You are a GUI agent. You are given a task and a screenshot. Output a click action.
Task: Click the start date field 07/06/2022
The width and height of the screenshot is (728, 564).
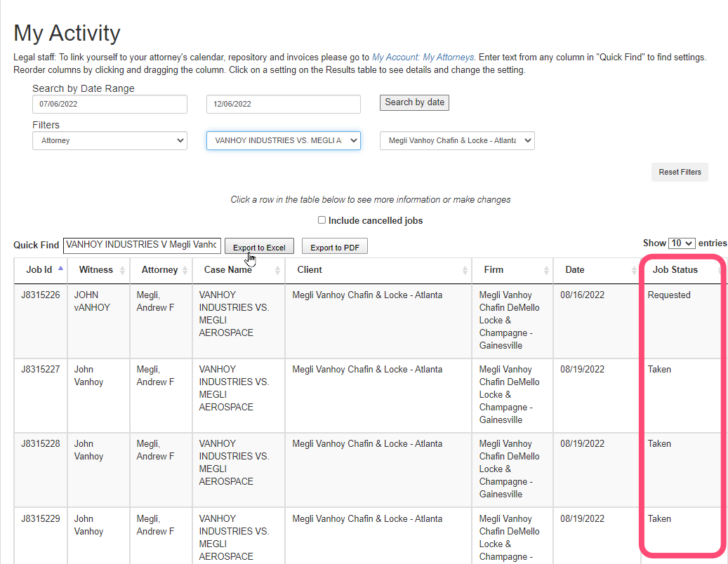(x=110, y=104)
